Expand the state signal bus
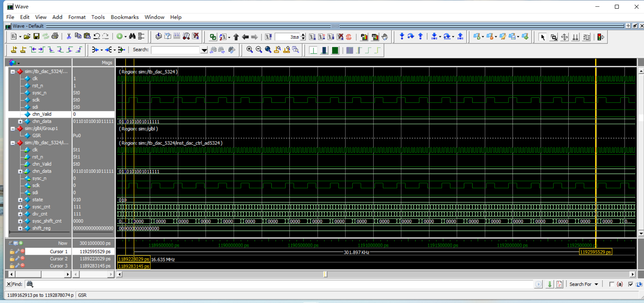 tap(20, 200)
